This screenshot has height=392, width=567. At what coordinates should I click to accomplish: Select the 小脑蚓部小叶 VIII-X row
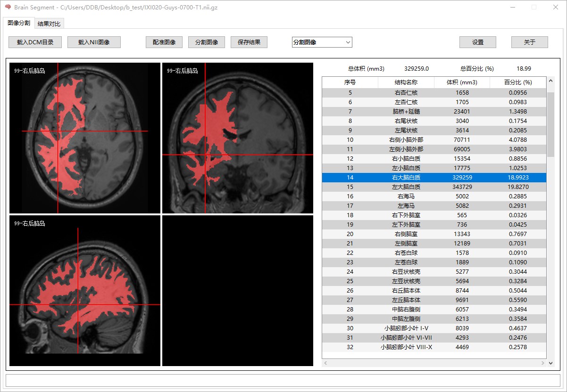point(434,347)
